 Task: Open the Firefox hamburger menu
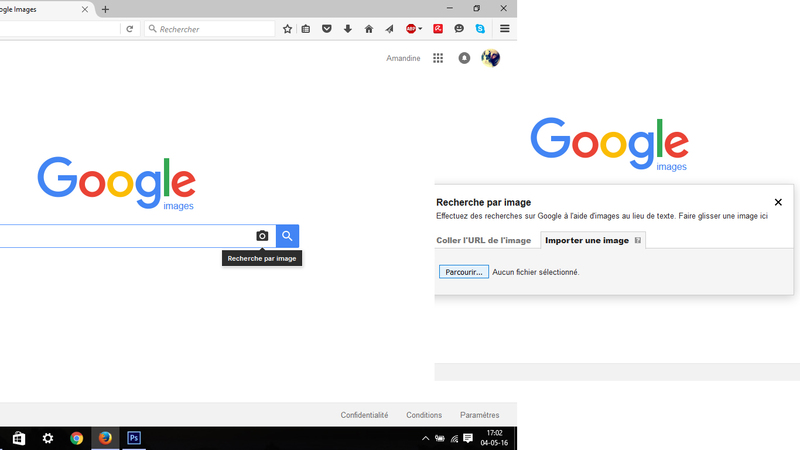[x=505, y=29]
